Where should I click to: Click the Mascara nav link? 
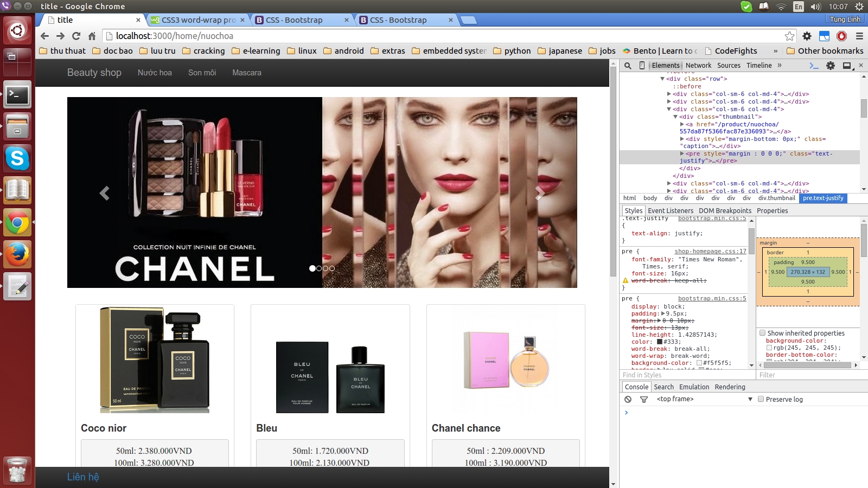247,73
